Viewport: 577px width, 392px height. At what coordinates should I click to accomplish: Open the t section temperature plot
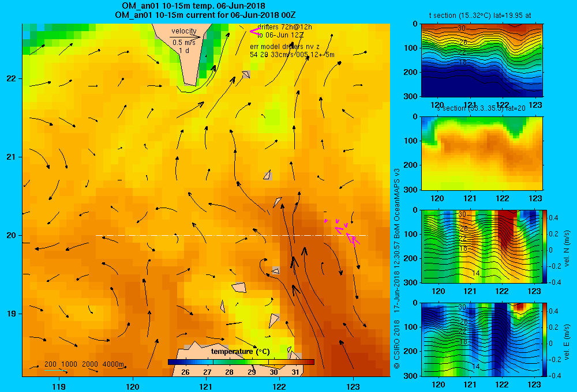coord(482,61)
